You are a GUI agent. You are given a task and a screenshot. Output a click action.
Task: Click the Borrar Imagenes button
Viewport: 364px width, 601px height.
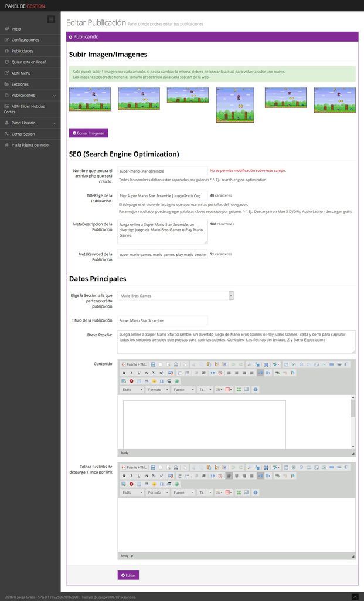click(x=89, y=133)
